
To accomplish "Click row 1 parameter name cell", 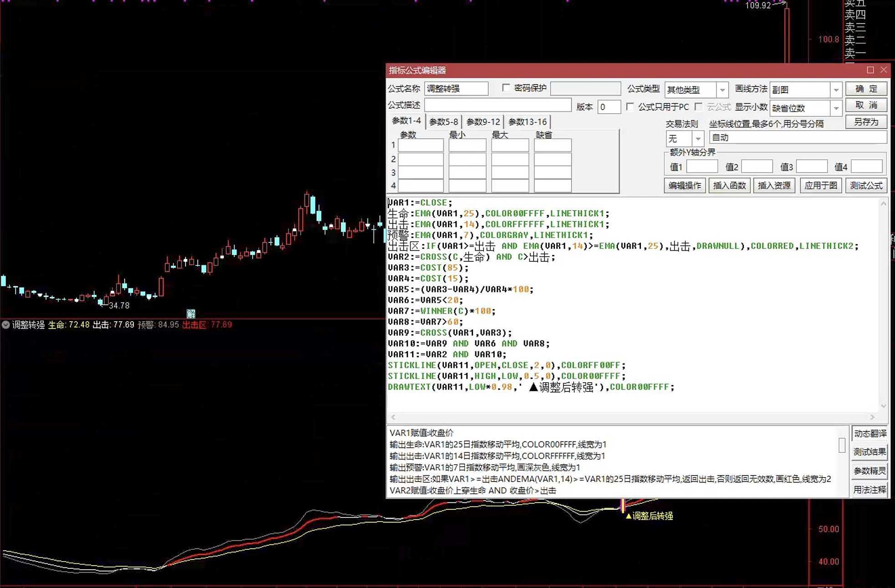I will [421, 145].
